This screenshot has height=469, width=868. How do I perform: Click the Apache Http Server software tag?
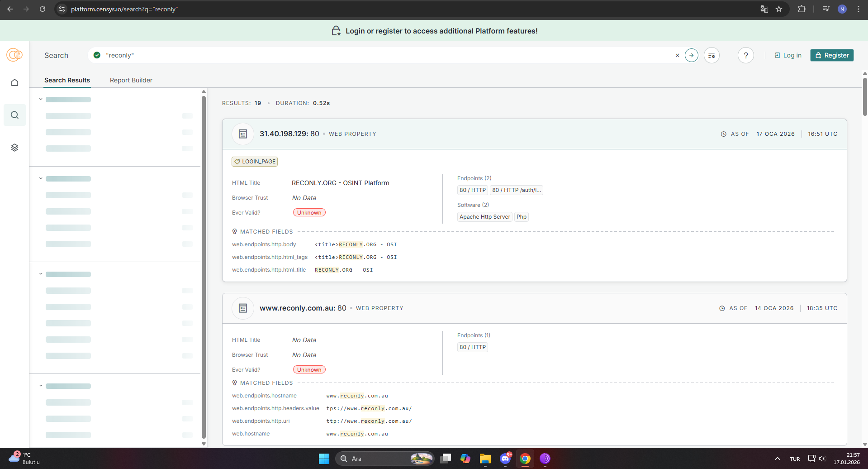click(485, 217)
